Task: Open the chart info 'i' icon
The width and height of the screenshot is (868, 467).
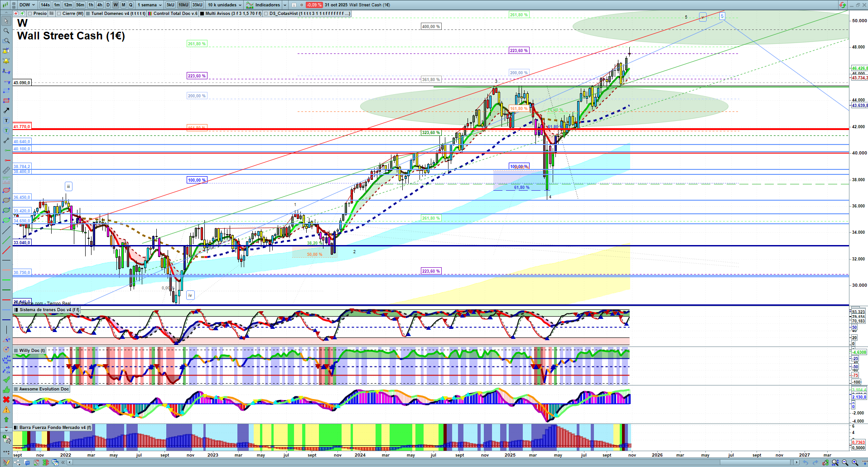Action: click(294, 5)
